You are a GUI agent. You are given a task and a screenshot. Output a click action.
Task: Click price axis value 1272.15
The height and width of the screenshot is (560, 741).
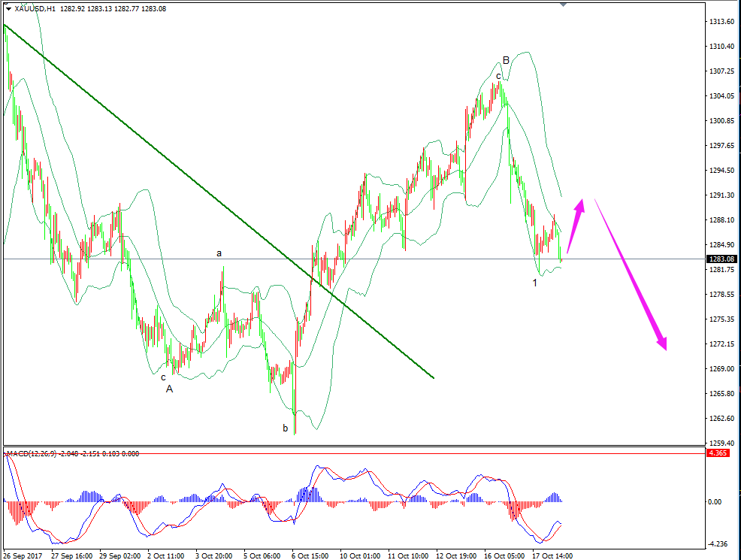click(x=721, y=344)
